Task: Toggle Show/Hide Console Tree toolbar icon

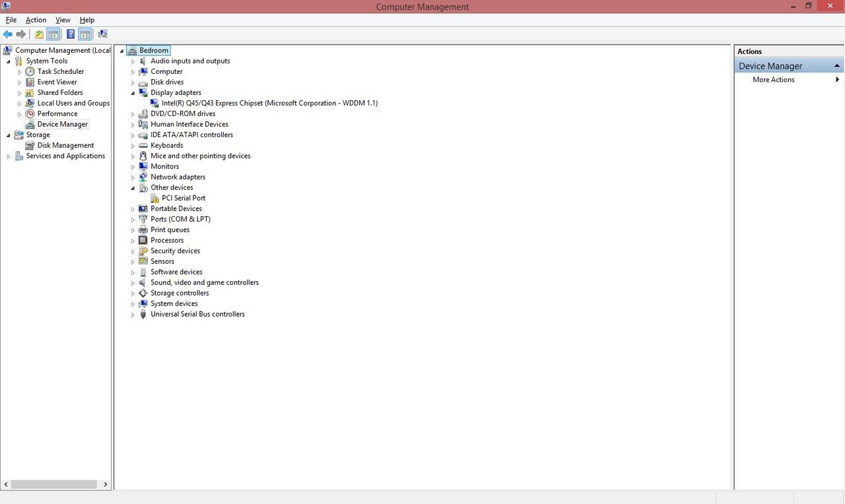Action: pos(53,34)
